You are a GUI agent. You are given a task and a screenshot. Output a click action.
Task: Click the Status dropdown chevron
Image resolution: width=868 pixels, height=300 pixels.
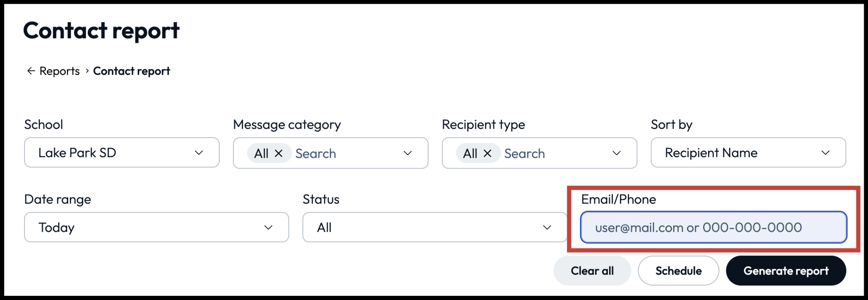547,227
